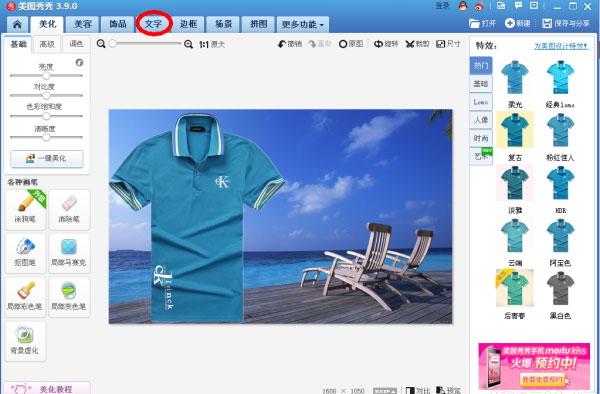The width and height of the screenshot is (600, 394).
Task: Click the 登录 login link
Action: (x=442, y=6)
